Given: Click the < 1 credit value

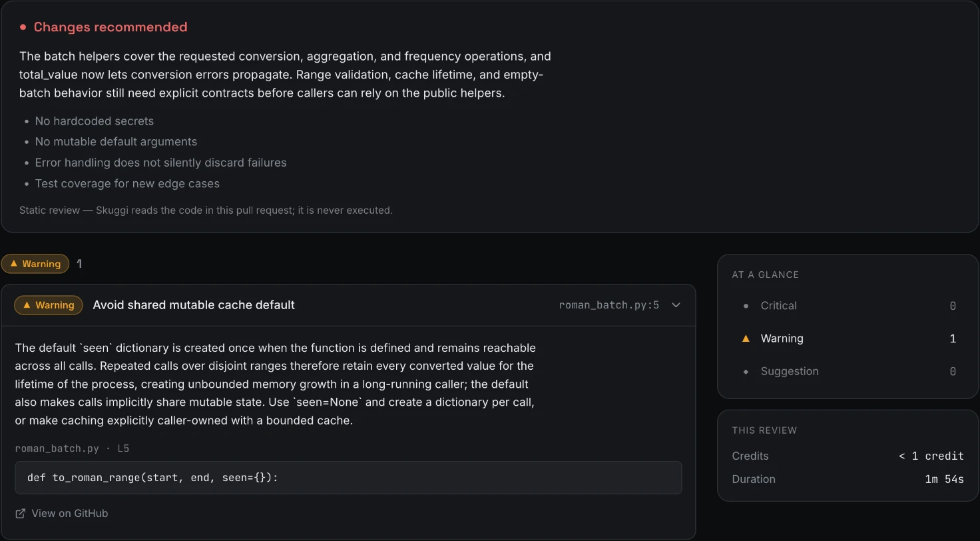Looking at the screenshot, I should pyautogui.click(x=931, y=456).
